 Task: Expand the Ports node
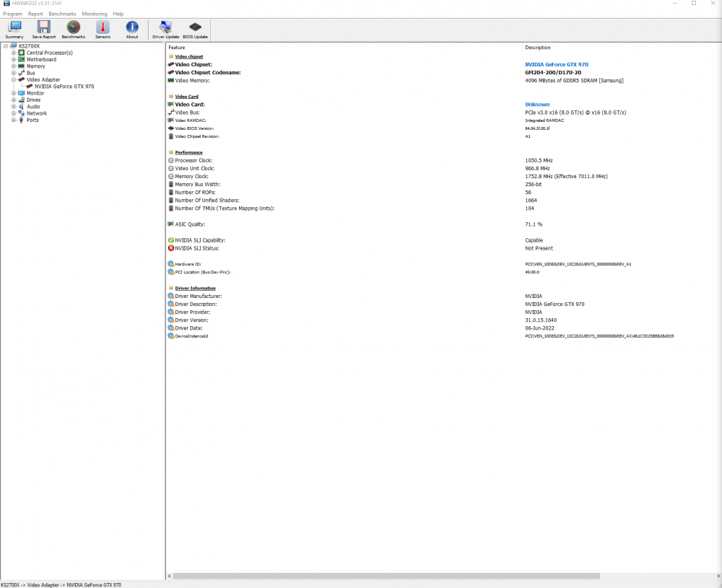click(14, 120)
